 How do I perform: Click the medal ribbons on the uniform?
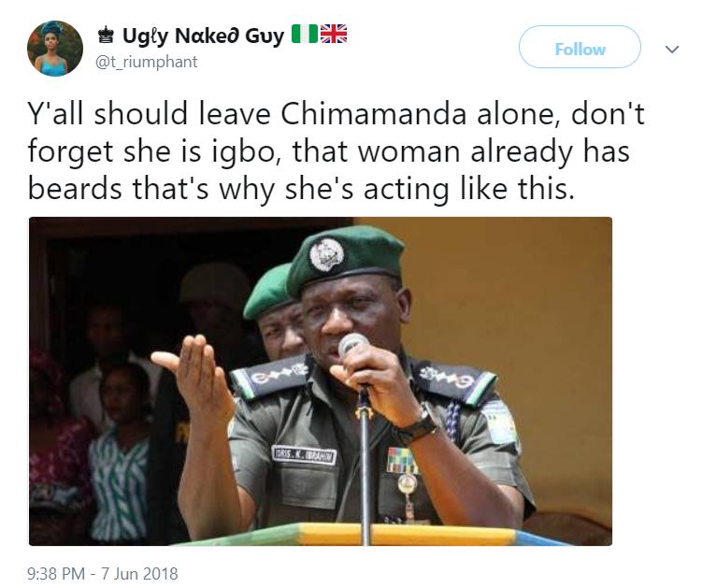(x=403, y=460)
